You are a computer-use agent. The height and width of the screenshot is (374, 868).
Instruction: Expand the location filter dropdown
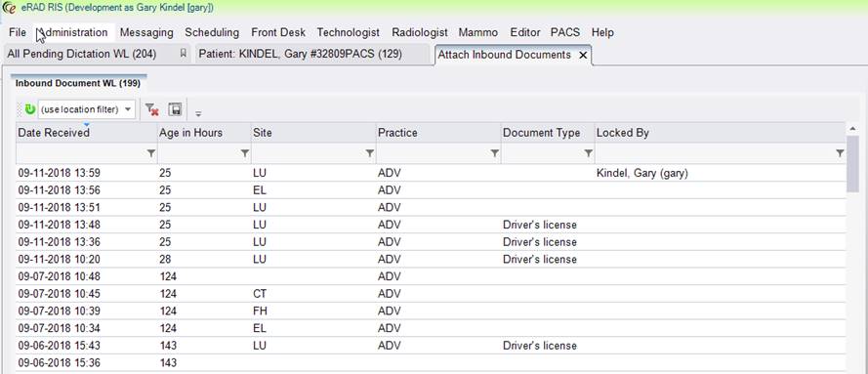tap(128, 109)
